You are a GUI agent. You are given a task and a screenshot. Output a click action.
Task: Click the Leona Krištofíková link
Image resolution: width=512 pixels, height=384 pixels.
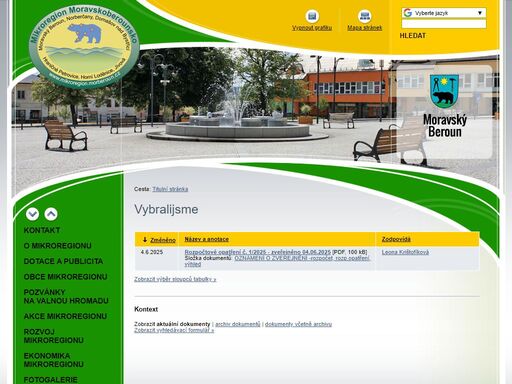coord(405,252)
